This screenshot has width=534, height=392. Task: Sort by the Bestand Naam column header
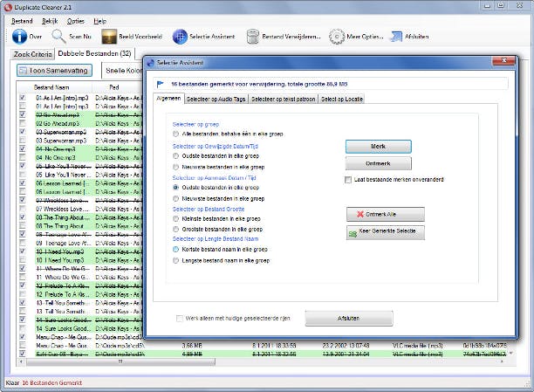[x=51, y=87]
